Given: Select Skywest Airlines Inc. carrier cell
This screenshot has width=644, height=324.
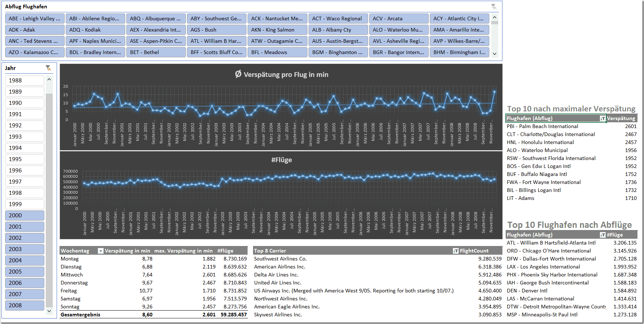Looking at the screenshot, I should click(x=278, y=315).
